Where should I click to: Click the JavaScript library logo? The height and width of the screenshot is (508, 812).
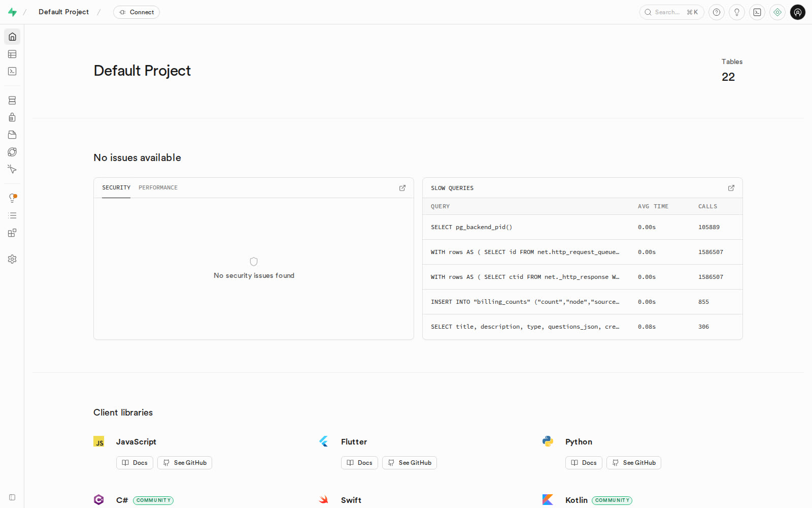tap(99, 442)
